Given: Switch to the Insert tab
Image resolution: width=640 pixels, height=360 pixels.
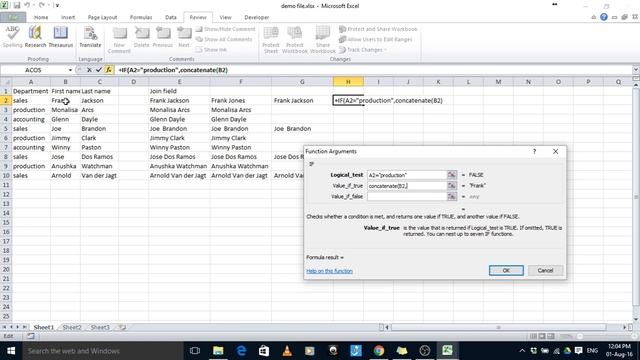Looking at the screenshot, I should click(x=68, y=18).
